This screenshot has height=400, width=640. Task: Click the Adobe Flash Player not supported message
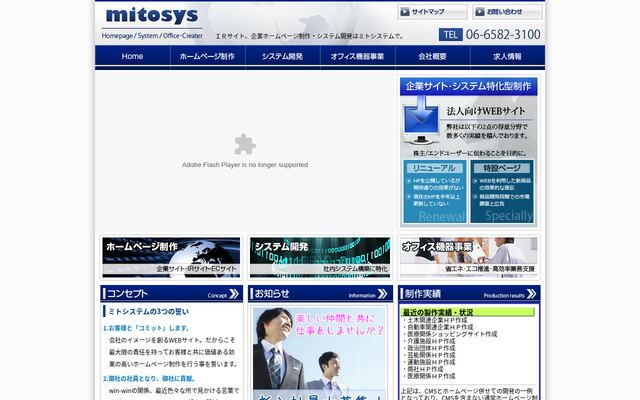(x=245, y=165)
